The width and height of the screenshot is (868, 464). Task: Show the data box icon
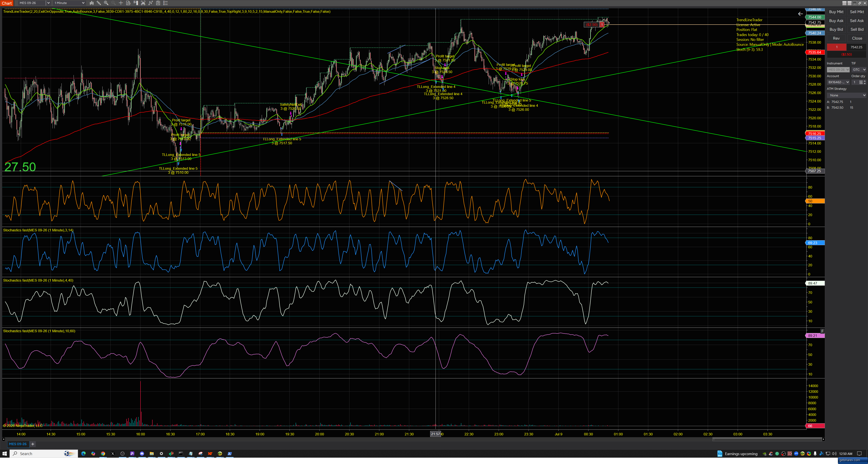[x=128, y=3]
